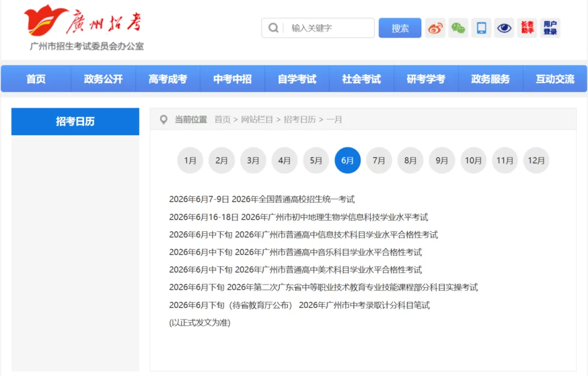
Task: Select the 6月 month toggle
Action: pos(347,160)
